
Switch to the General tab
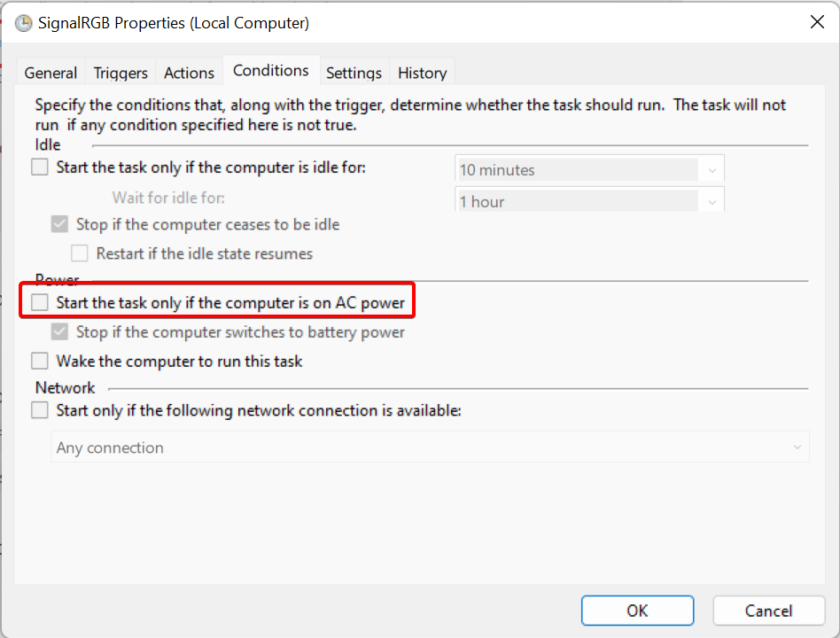click(51, 73)
